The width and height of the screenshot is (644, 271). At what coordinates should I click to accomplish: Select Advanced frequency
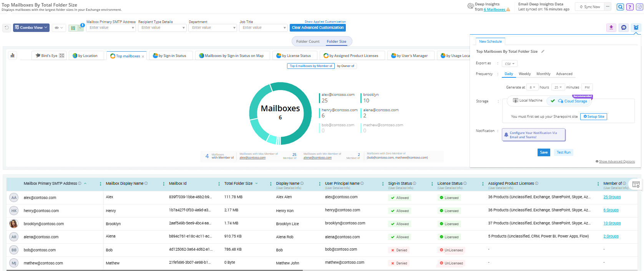point(564,74)
